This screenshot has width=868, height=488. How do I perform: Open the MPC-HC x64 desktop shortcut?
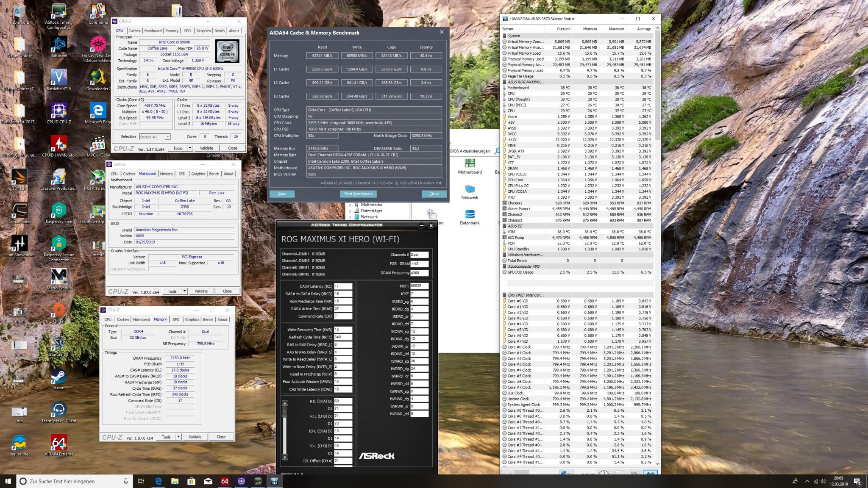point(98,146)
